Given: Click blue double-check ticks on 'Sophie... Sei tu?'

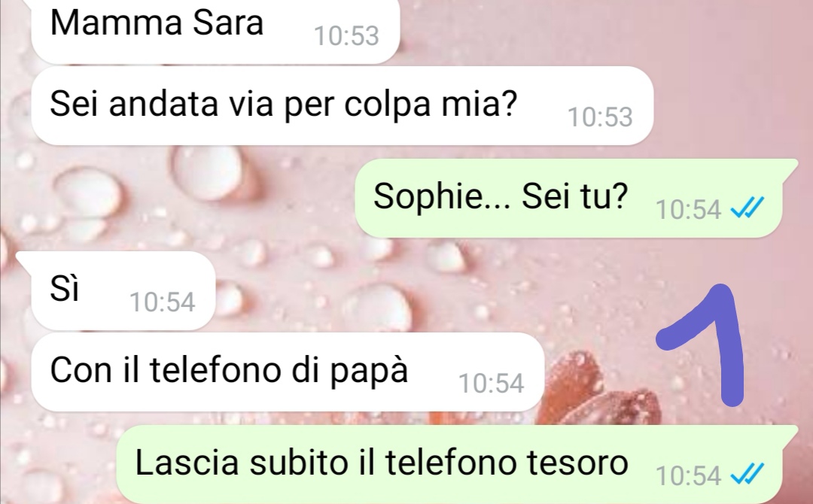Looking at the screenshot, I should (747, 209).
